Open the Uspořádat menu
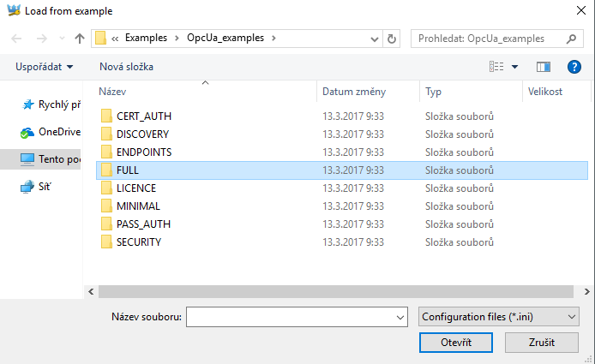 (x=44, y=66)
